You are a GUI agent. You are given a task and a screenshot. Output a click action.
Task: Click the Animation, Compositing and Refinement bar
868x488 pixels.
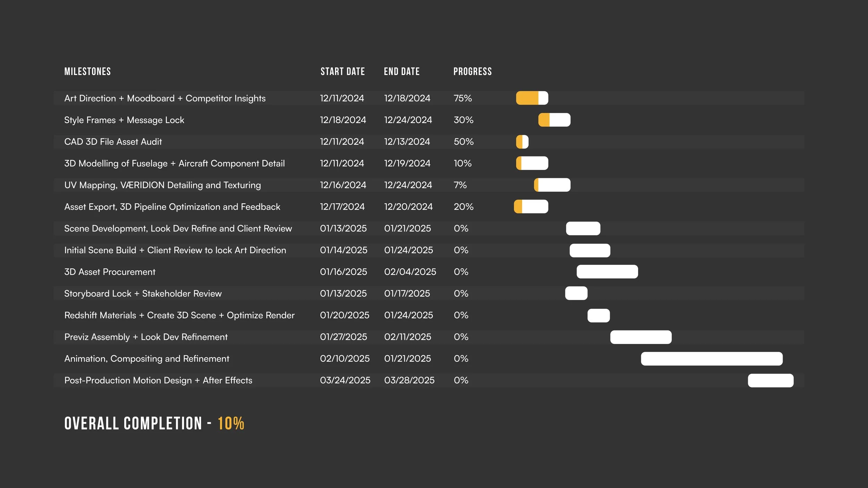tap(711, 359)
